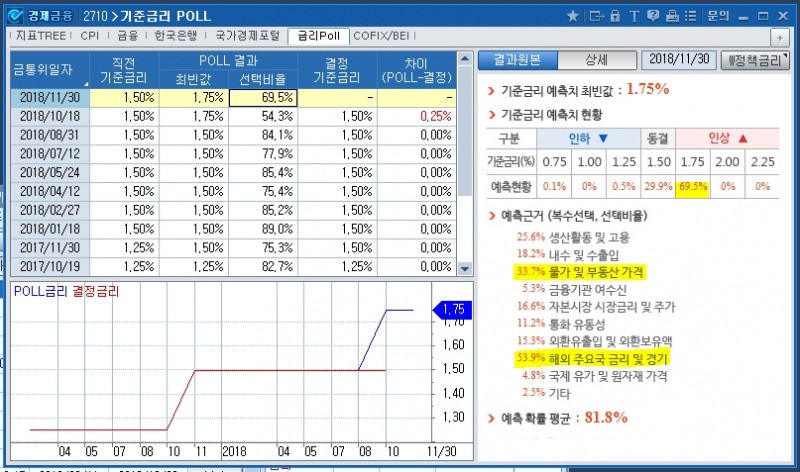Select the 2018/04/12 date row

(50, 191)
